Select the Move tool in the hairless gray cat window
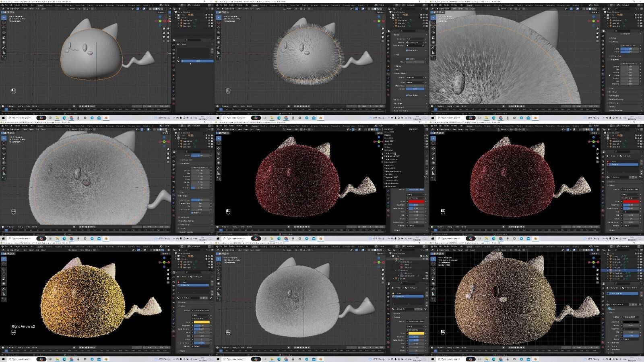644x362 pixels. 4,27
